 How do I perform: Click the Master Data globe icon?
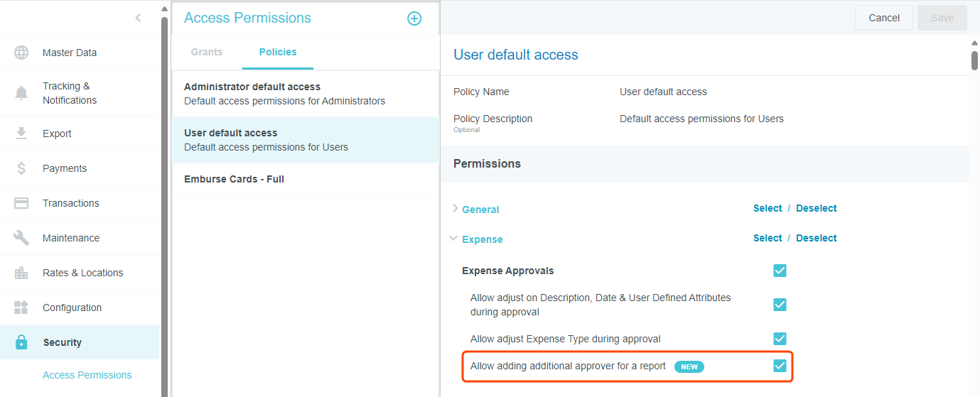[21, 53]
